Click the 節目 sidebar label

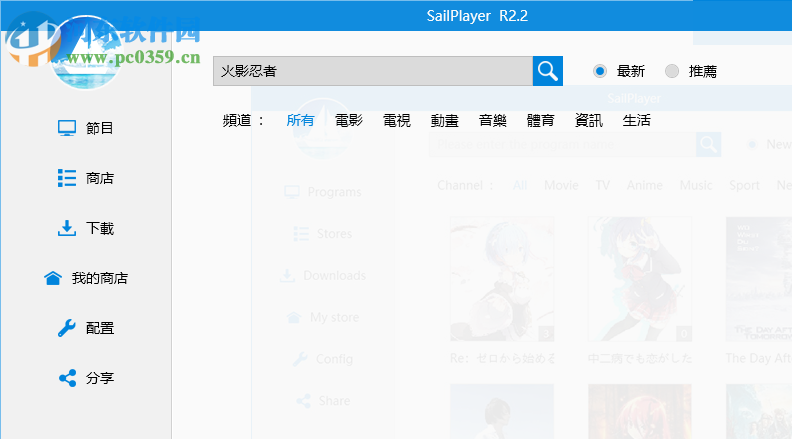tap(100, 128)
